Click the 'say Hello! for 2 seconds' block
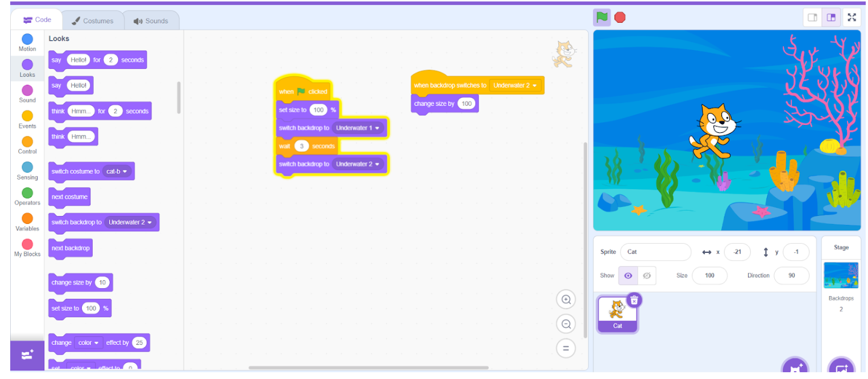The image size is (868, 379). click(98, 60)
